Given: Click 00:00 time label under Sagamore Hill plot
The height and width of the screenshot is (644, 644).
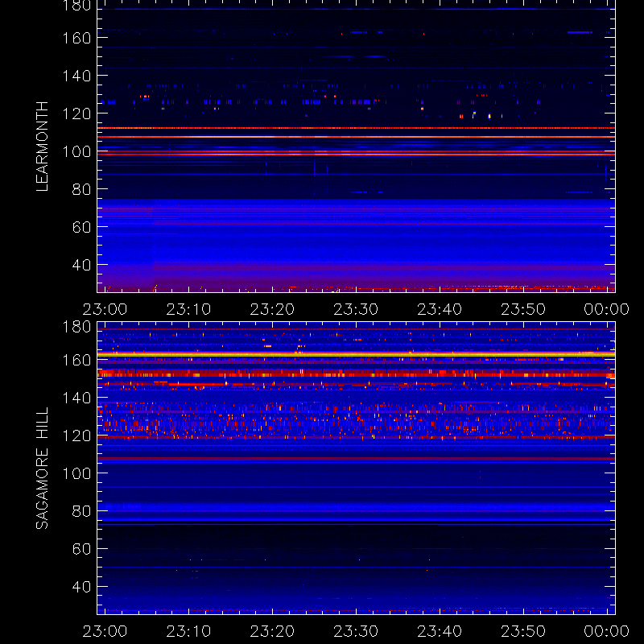Looking at the screenshot, I should (x=607, y=631).
